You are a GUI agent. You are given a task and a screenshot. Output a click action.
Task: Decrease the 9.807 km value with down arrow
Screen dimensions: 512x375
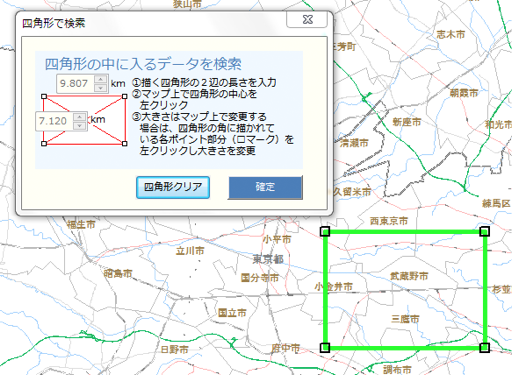[101, 88]
